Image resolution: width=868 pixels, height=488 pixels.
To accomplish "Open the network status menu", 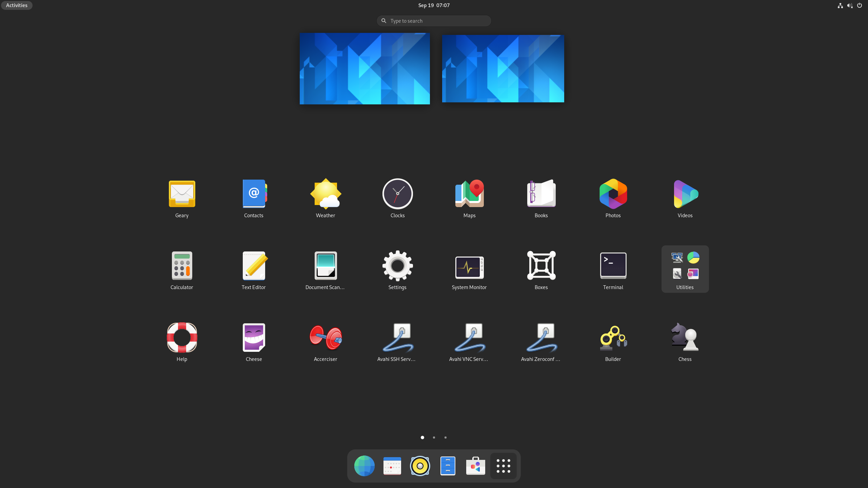I will [840, 5].
